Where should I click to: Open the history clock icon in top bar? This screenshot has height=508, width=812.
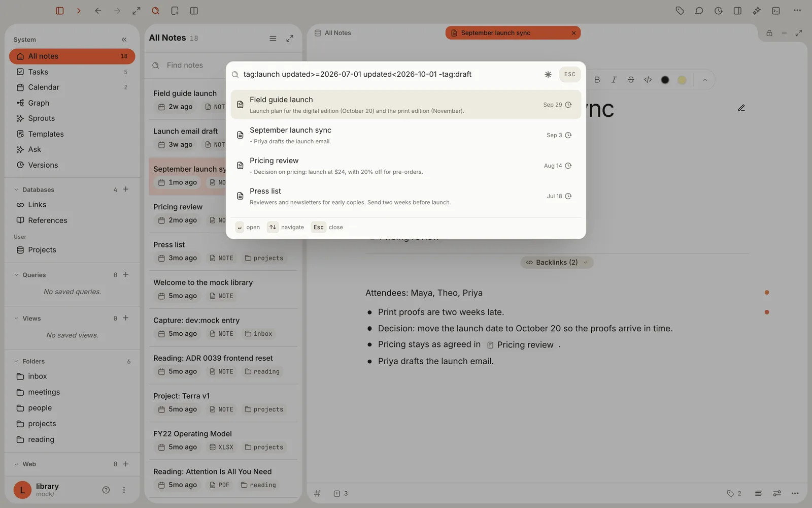click(719, 11)
